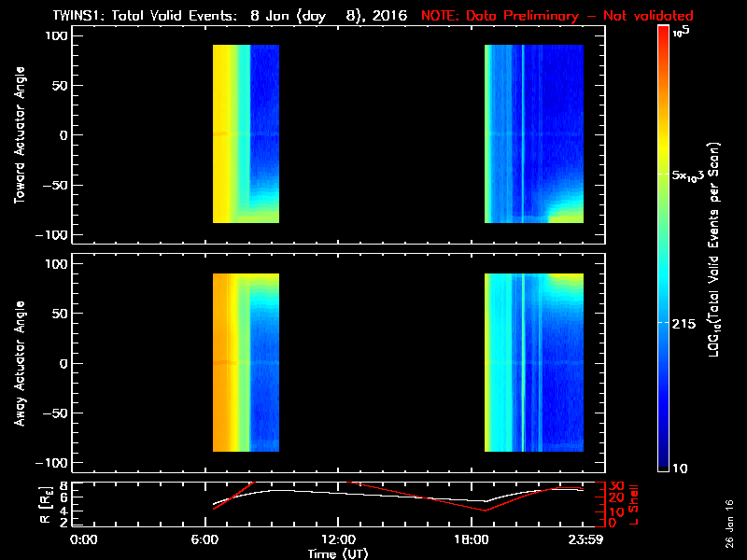Viewport: 747px width, 560px height.
Task: Click the 50 tick label on the Away Actuator axis
Action: (61, 314)
